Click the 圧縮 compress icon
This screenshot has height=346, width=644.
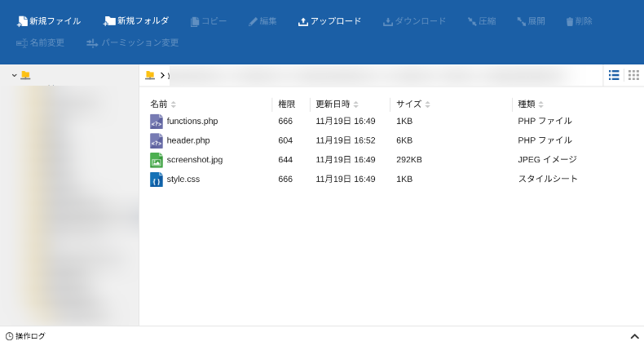tap(472, 21)
